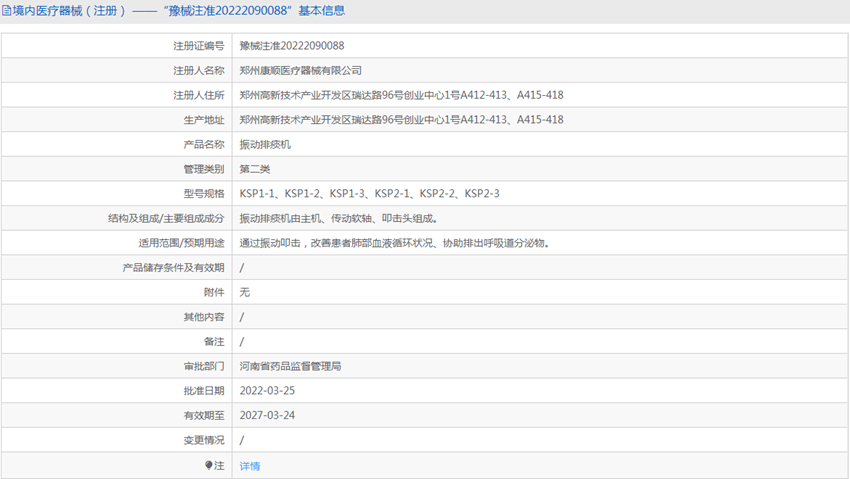Select the page title 境内医疗器械（注册）基本信息
Viewport: 850px width, 479px height.
[178, 11]
